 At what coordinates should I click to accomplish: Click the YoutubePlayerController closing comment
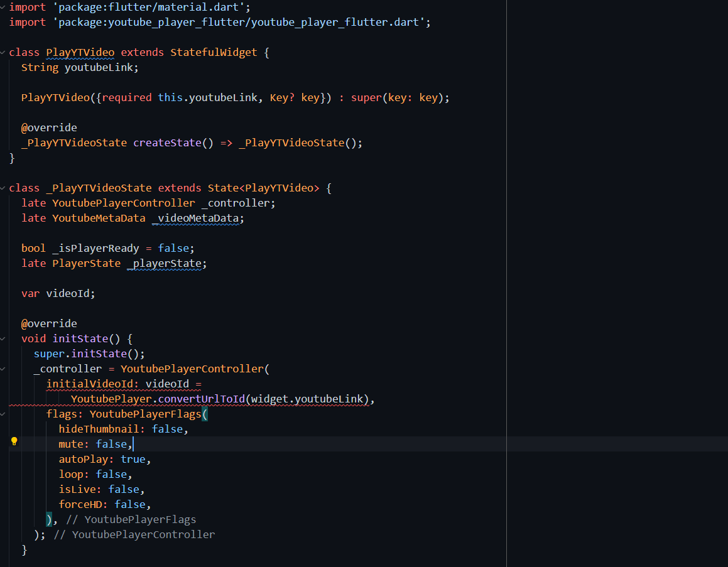point(134,534)
